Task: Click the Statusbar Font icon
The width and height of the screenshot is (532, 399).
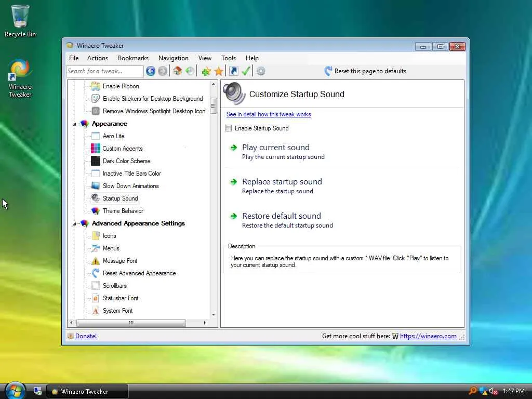Action: point(96,298)
